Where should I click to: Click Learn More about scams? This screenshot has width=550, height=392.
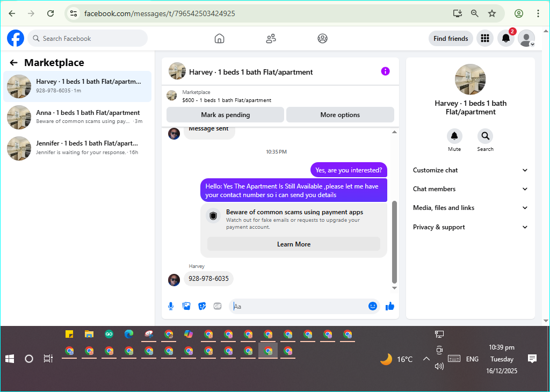(294, 244)
